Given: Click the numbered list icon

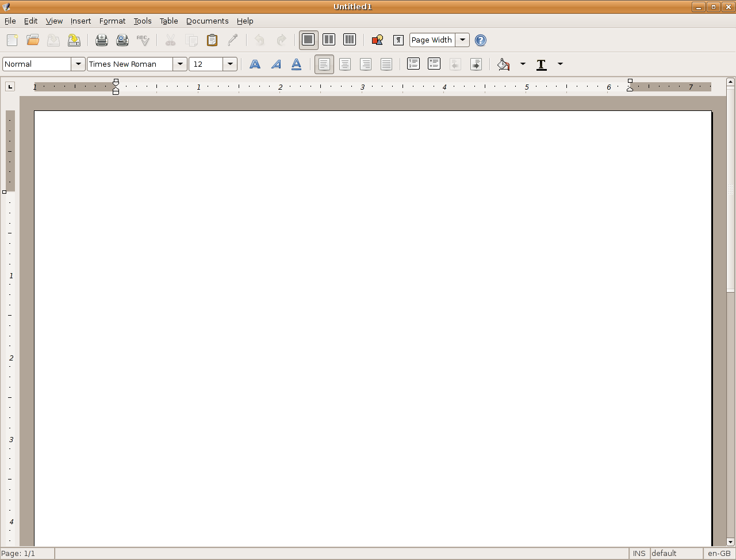Looking at the screenshot, I should [413, 64].
